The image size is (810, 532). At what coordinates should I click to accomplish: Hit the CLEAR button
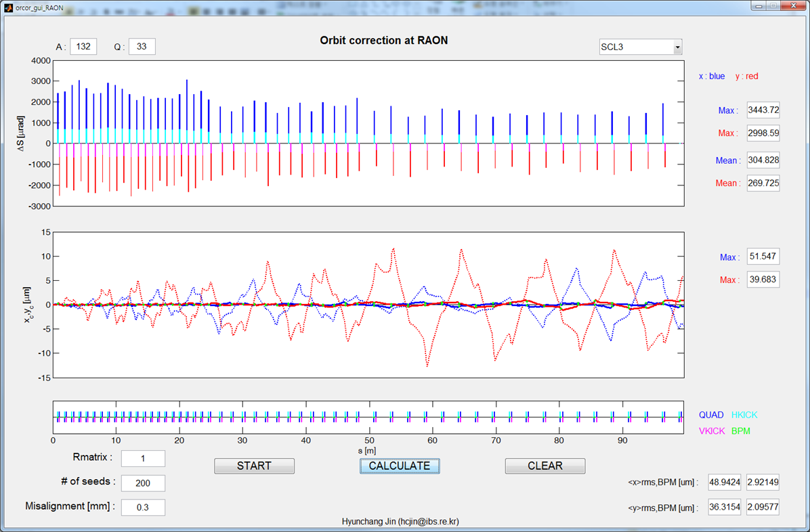coord(545,466)
